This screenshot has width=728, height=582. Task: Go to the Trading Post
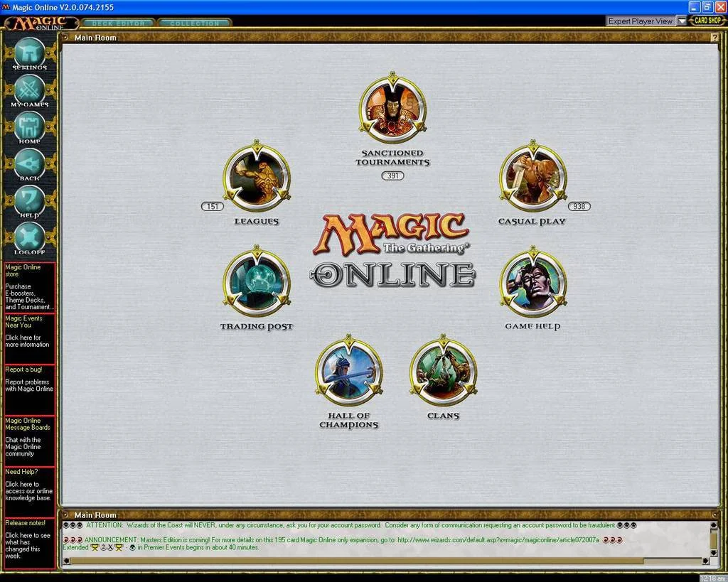click(x=257, y=281)
